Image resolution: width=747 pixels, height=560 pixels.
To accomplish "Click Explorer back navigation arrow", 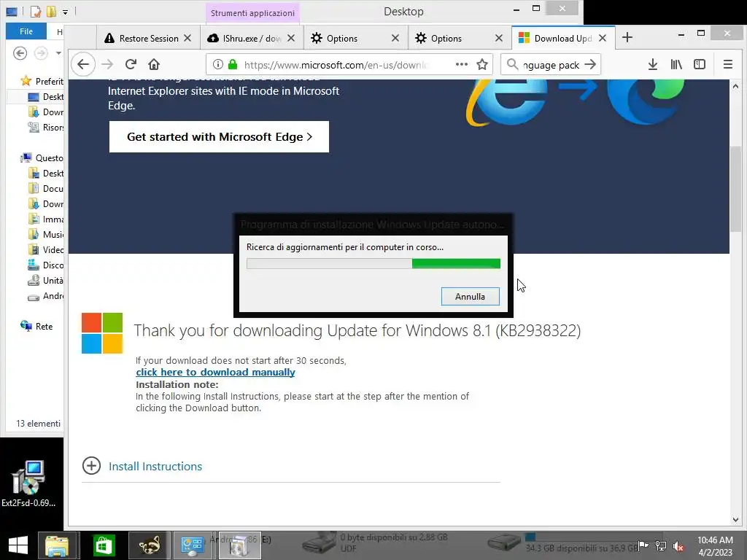I will [x=20, y=52].
